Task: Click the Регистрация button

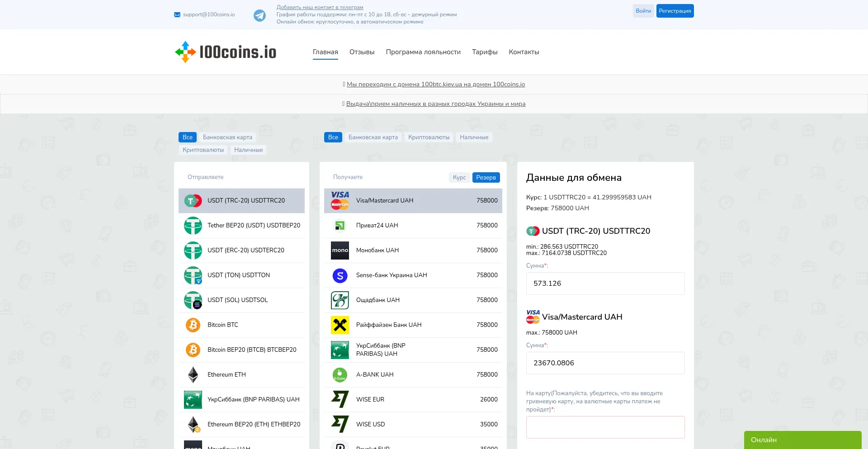Action: click(675, 11)
